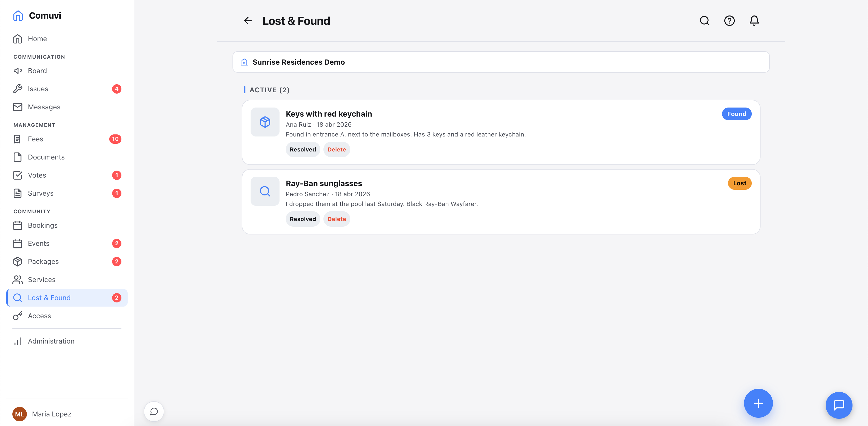Click the ACTIVE (2) section heading

point(269,90)
